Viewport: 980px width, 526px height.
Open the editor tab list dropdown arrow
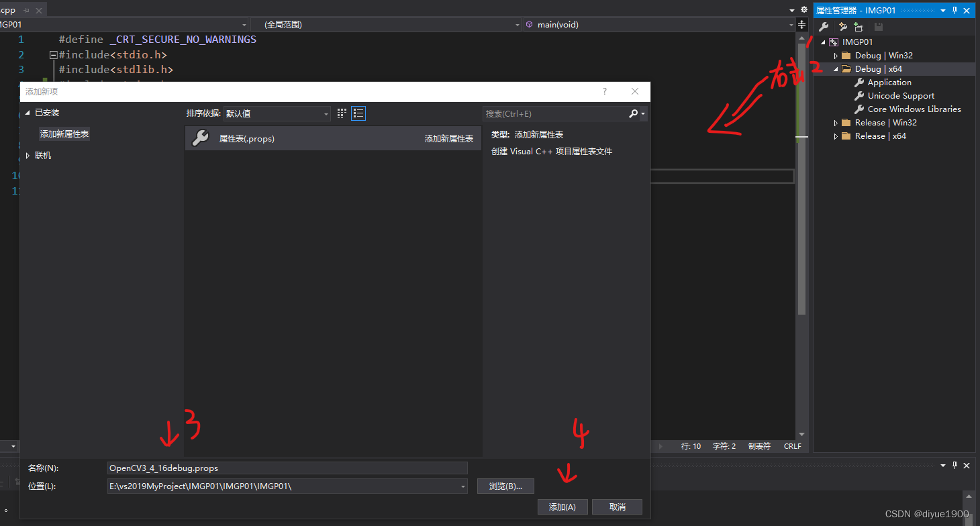click(x=791, y=9)
